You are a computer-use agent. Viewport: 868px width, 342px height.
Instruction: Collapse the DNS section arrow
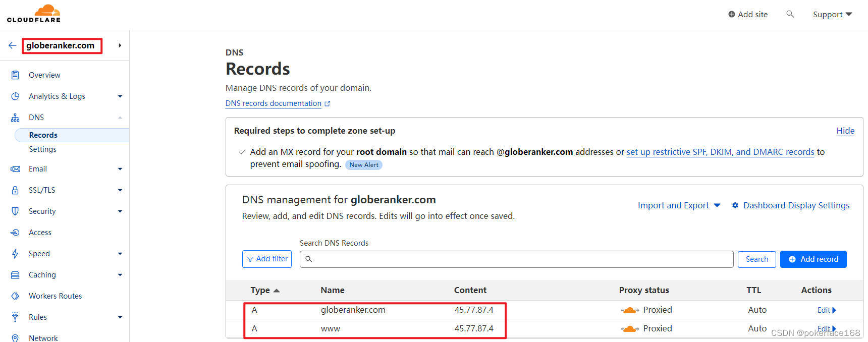(x=120, y=118)
